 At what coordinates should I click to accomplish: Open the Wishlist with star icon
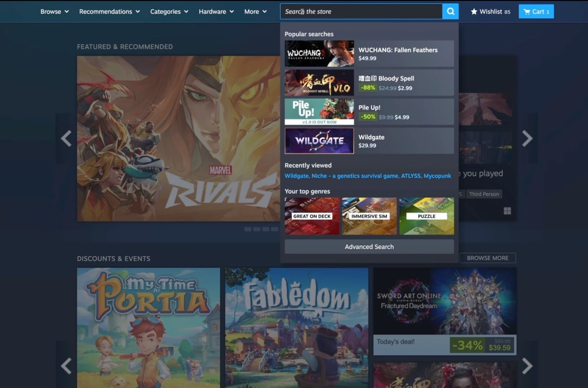[x=490, y=11]
